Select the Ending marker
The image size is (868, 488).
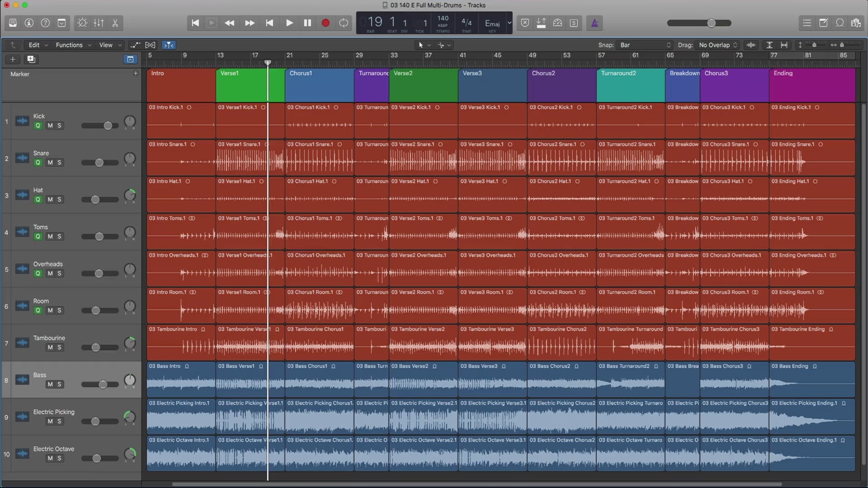[812, 85]
